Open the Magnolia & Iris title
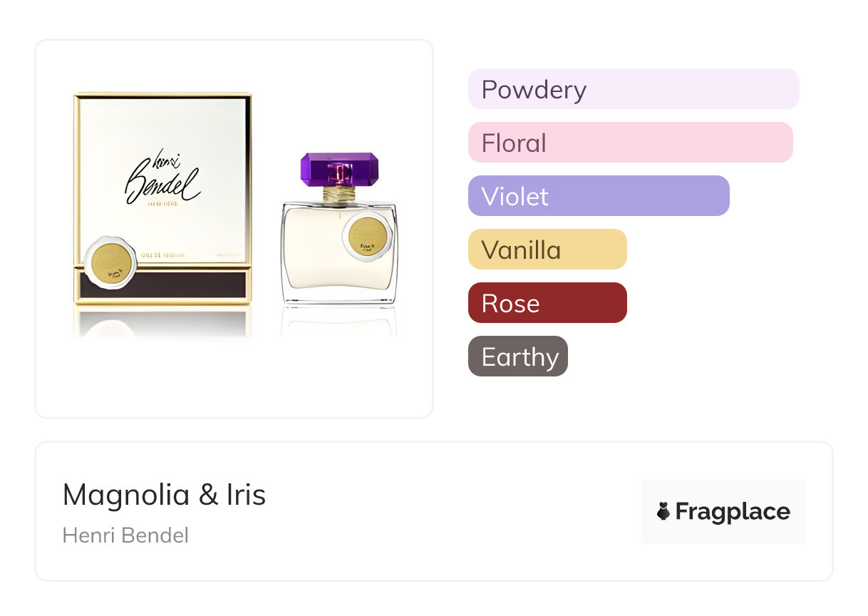This screenshot has width=868, height=616. click(x=164, y=495)
